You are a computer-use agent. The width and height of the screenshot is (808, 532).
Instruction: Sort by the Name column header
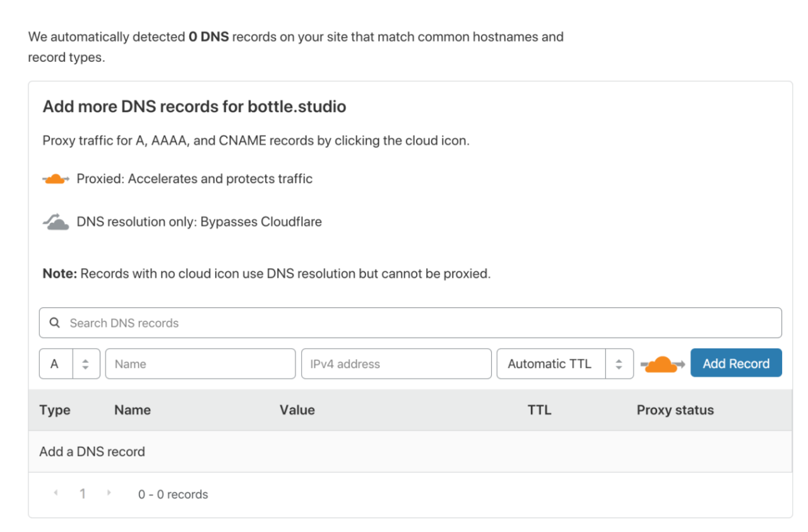133,410
